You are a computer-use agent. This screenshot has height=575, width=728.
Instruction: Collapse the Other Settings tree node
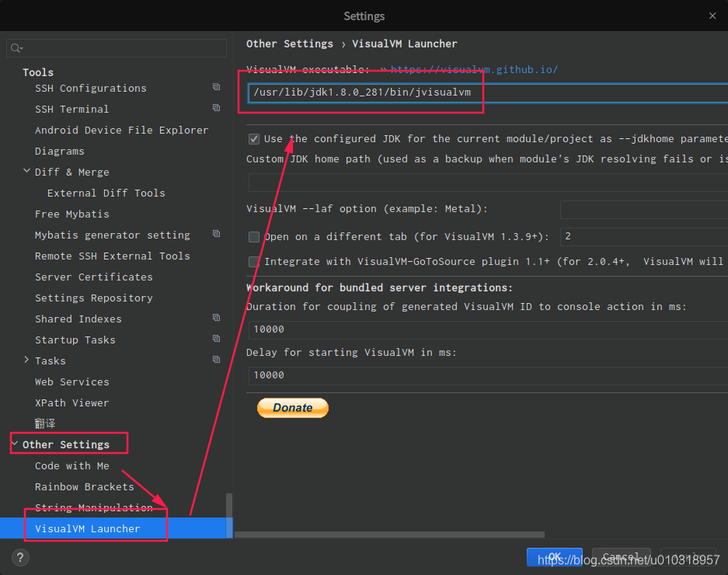[15, 444]
